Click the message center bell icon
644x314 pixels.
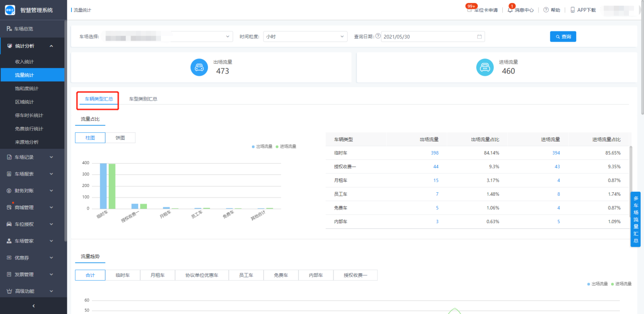click(x=510, y=10)
